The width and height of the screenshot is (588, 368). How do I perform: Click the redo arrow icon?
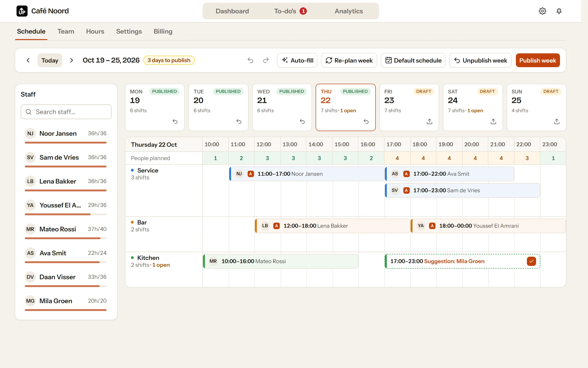tap(266, 60)
